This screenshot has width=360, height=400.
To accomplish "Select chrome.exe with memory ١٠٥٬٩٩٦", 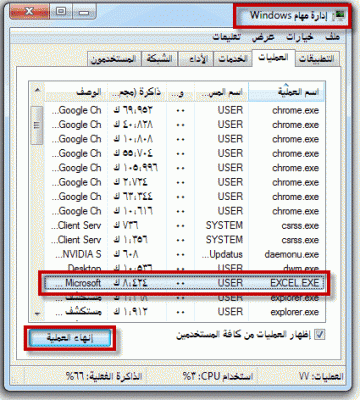I will pyautogui.click(x=295, y=168).
